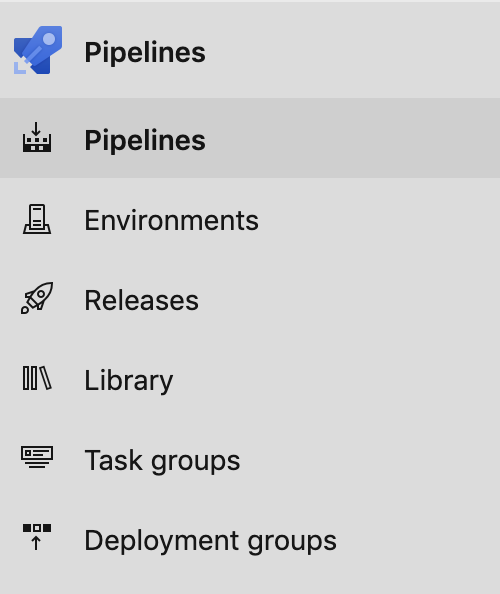Screen dimensions: 500x594
Task: Click the Task groups list icon
Action: pyautogui.click(x=37, y=457)
